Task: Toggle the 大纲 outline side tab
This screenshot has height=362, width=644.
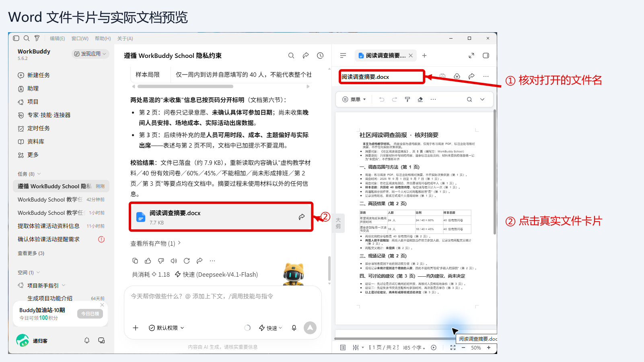Action: pyautogui.click(x=338, y=223)
